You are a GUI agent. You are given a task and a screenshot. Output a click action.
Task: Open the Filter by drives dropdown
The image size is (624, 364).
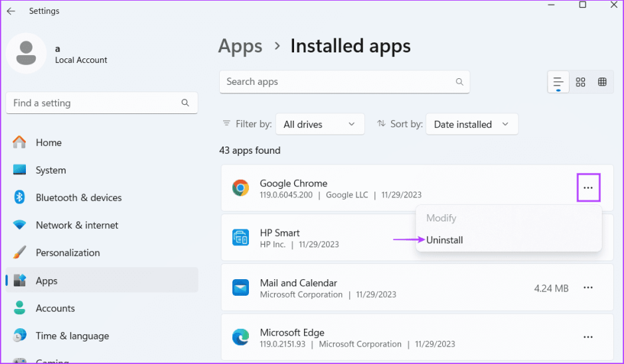320,124
